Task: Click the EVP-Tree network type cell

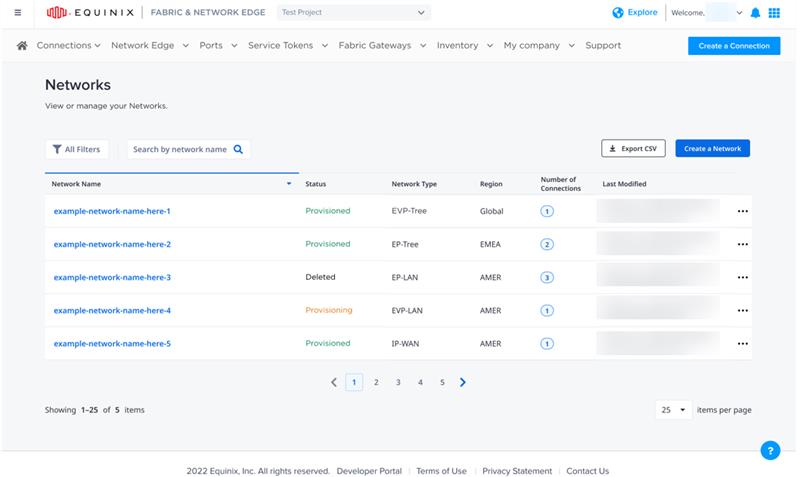Action: [x=409, y=211]
